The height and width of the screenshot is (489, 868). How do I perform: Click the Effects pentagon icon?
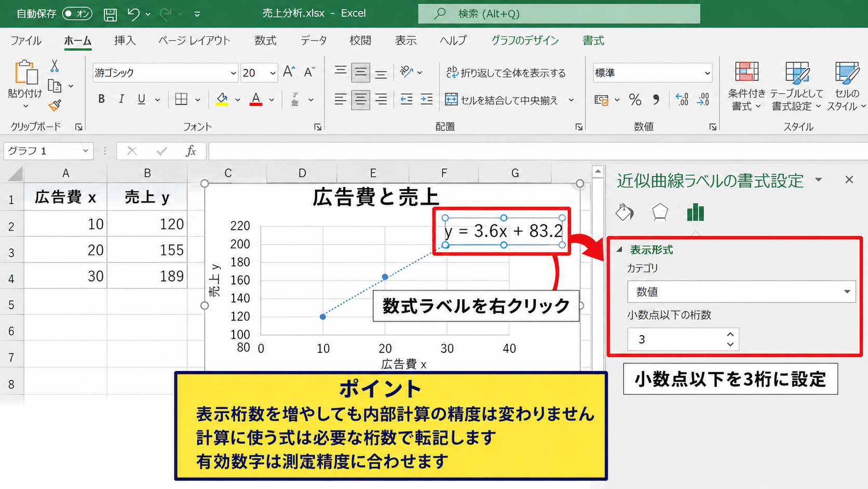660,212
